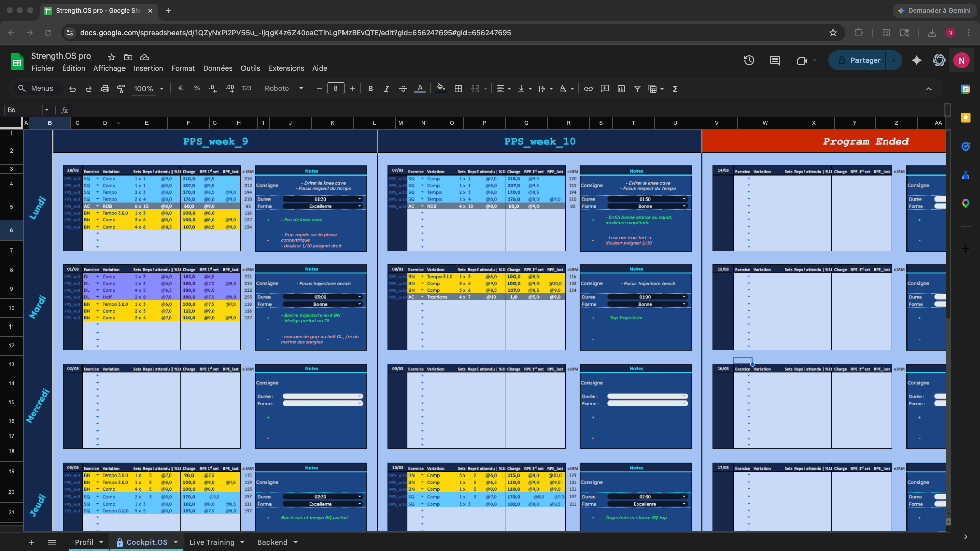The image size is (980, 551).
Task: Click the Menus button
Action: (37, 88)
